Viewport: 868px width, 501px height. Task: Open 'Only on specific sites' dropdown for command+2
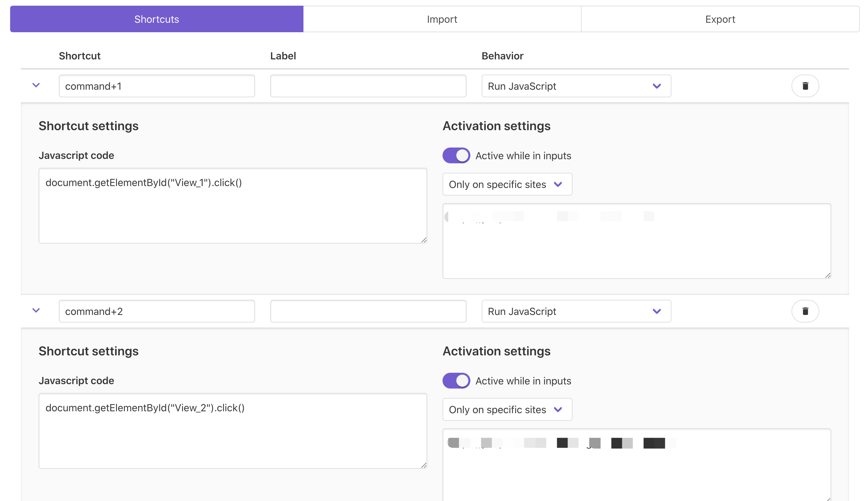(507, 409)
